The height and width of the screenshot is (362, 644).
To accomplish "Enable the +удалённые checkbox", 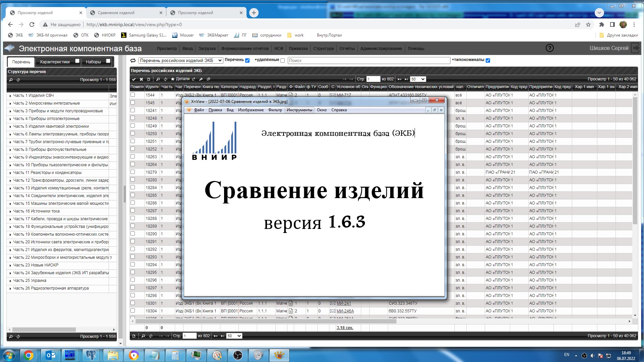I will click(282, 61).
